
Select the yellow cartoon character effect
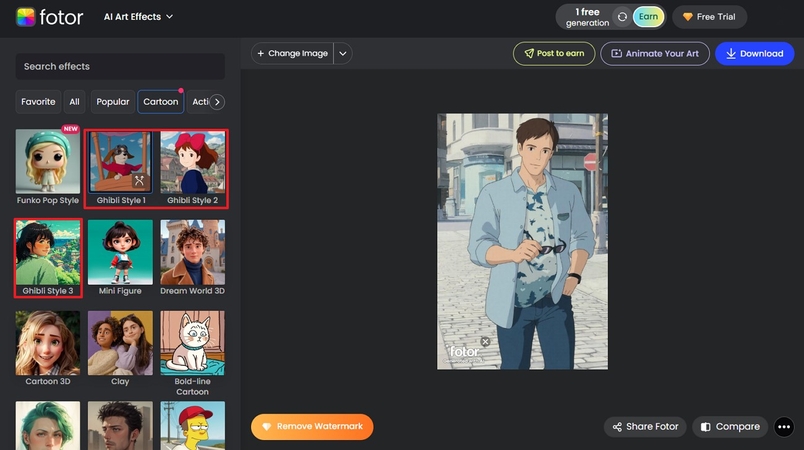coord(192,425)
